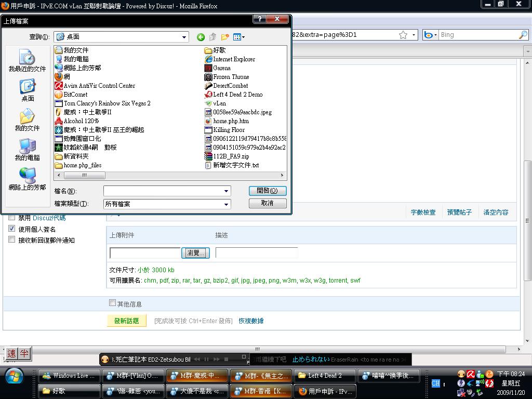Viewport: 532px width, 399px height.
Task: Click the 開啟 button
Action: point(268,191)
